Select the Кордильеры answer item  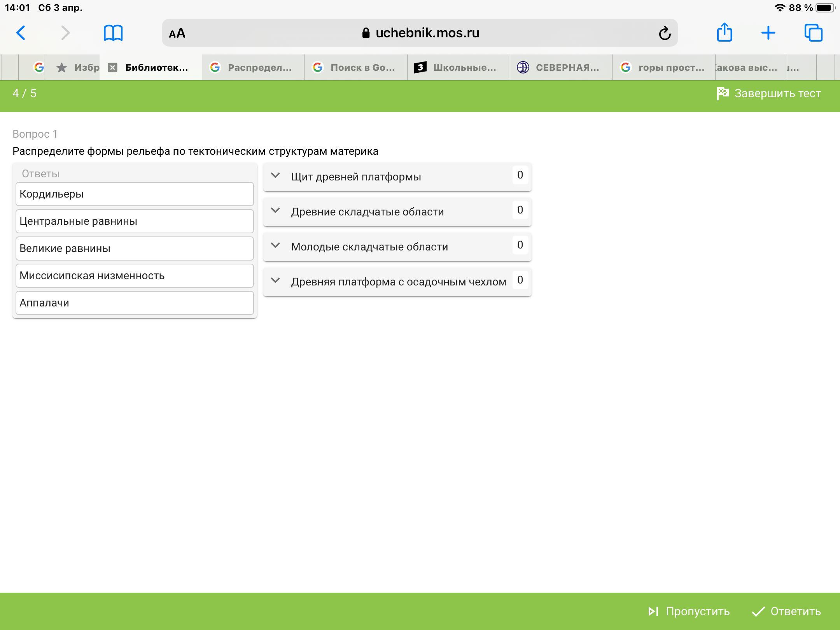135,194
